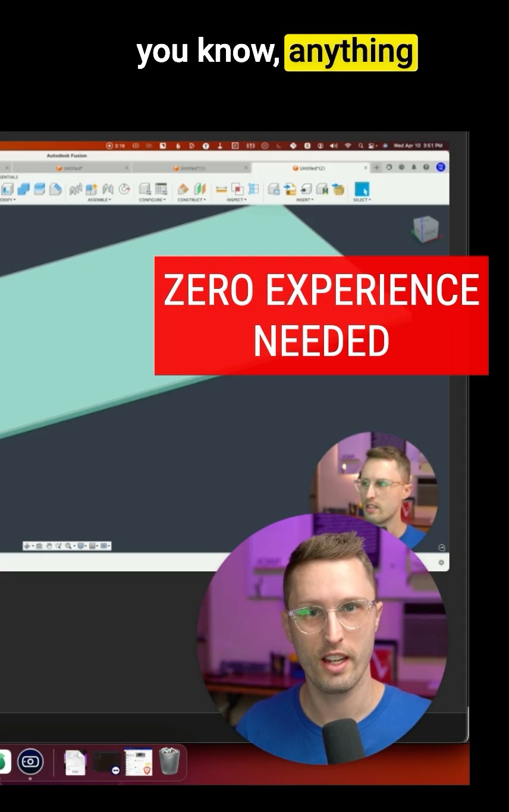Viewport: 509px width, 812px height.
Task: Click the Wi-Fi icon in menu bar
Action: coord(348,146)
